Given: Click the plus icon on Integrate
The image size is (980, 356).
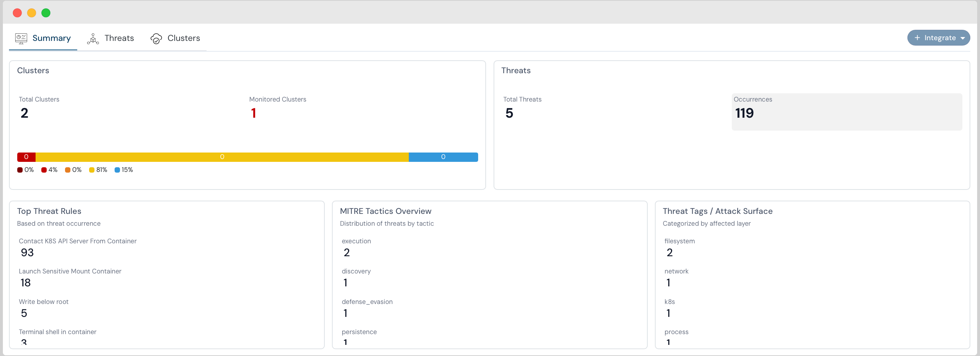Looking at the screenshot, I should pyautogui.click(x=917, y=38).
